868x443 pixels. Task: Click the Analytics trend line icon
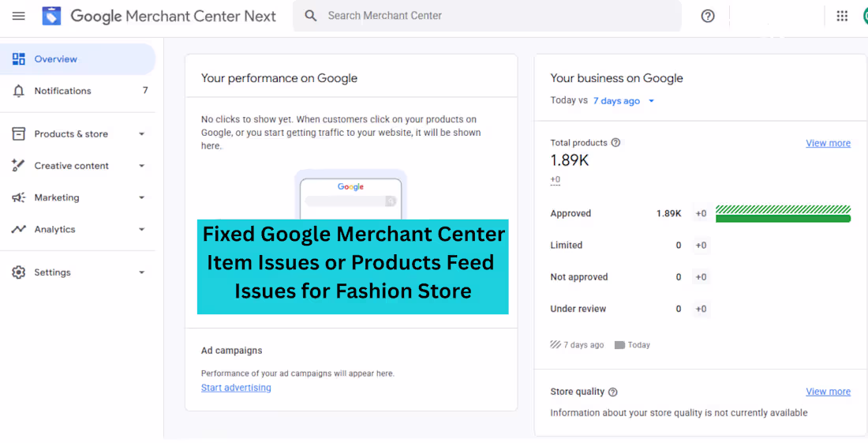tap(19, 229)
